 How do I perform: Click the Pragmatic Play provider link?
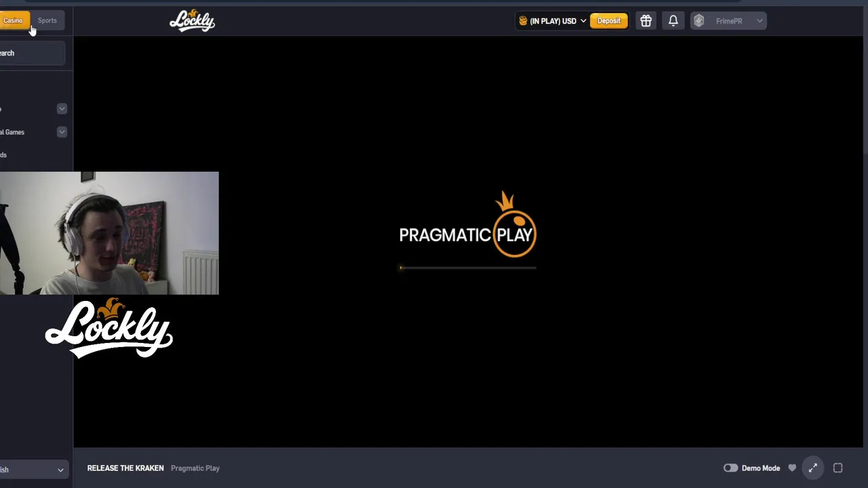(x=195, y=468)
